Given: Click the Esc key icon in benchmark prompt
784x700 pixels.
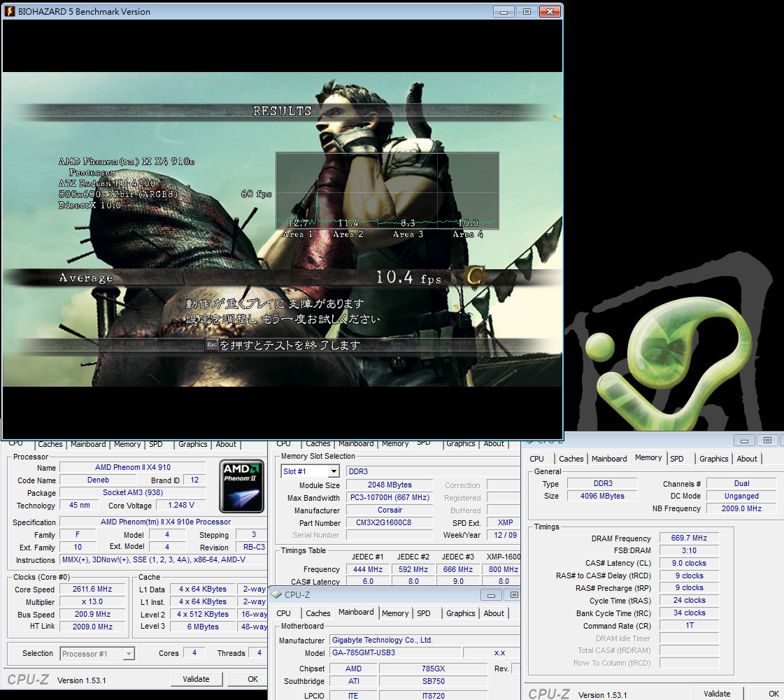Looking at the screenshot, I should pos(212,345).
